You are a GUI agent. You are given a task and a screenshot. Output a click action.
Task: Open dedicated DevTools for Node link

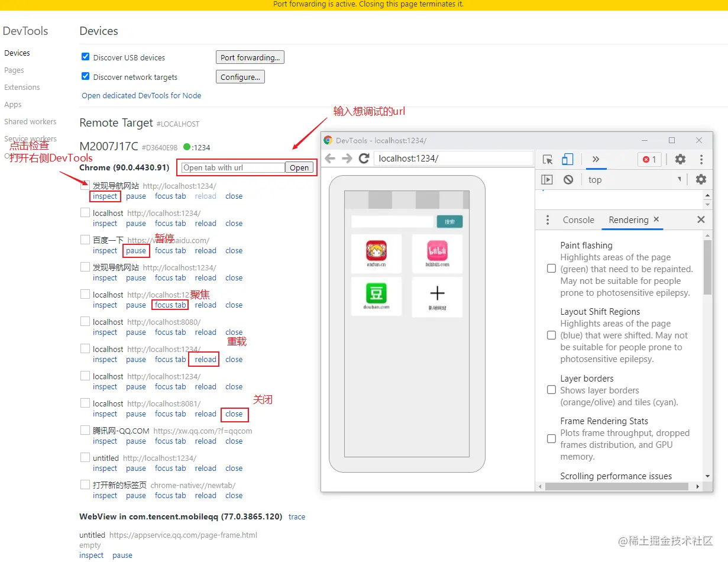click(141, 95)
